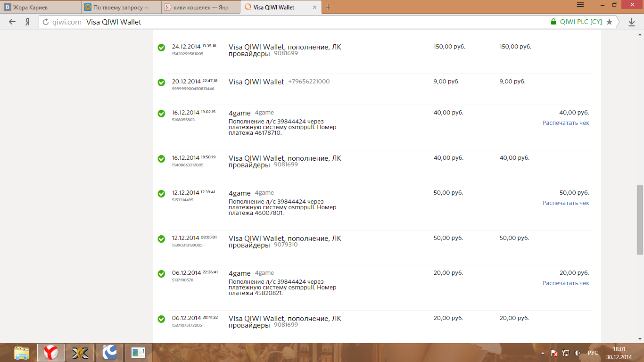Print receipt for the 50,00 руб. 4game payment
644x362 pixels.
point(566,203)
